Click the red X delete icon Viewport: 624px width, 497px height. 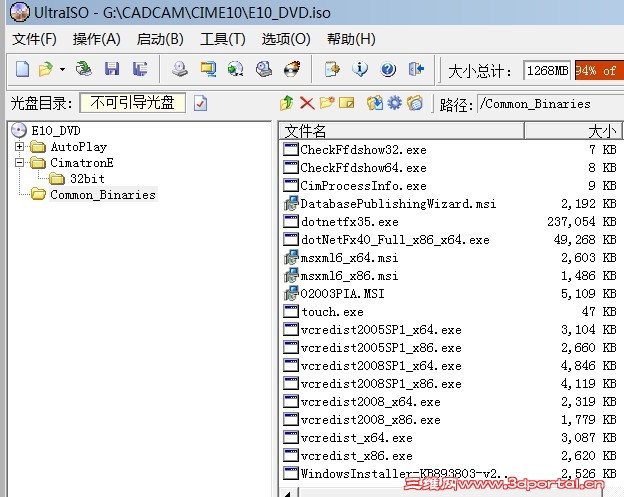tap(307, 103)
